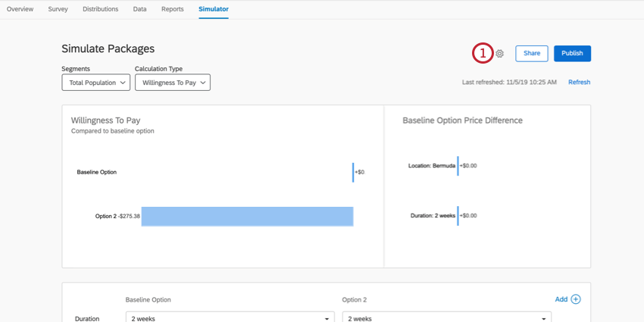Open the Survey tab
644x322 pixels.
click(58, 8)
